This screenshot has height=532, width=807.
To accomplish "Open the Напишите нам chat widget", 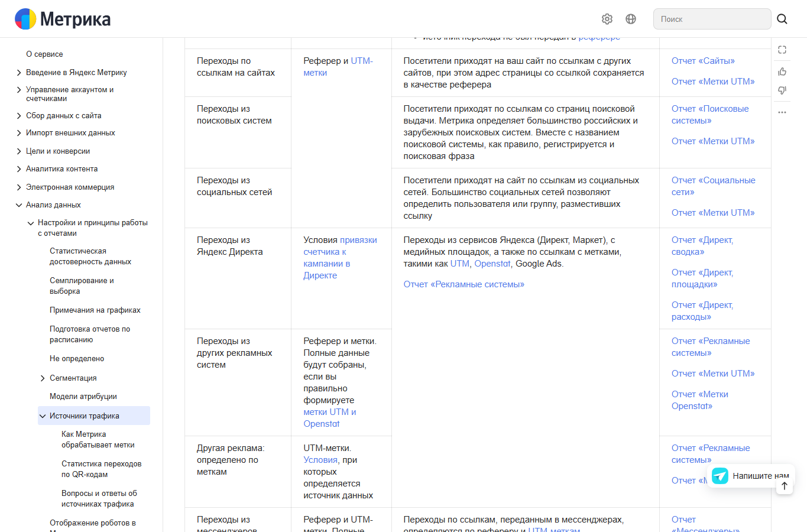I will [x=751, y=476].
